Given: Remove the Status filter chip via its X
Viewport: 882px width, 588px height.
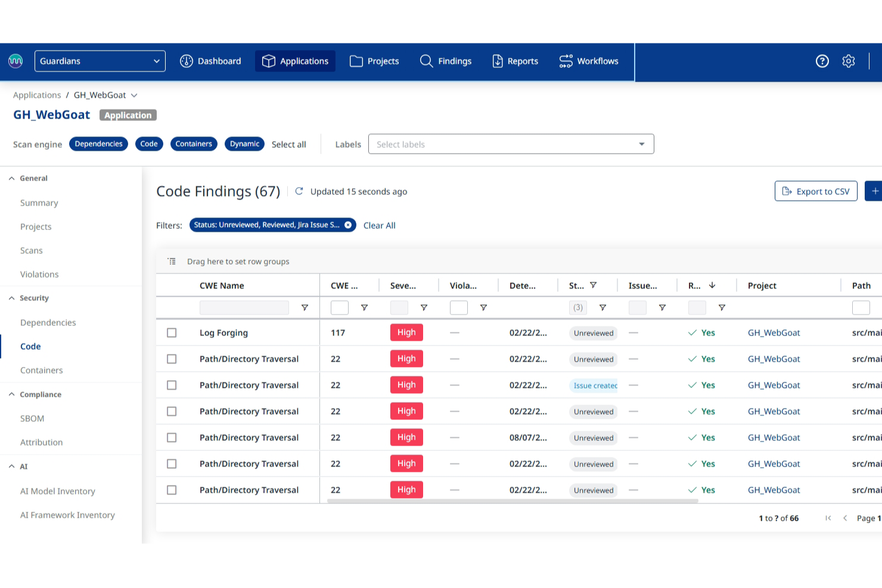Looking at the screenshot, I should click(x=348, y=225).
